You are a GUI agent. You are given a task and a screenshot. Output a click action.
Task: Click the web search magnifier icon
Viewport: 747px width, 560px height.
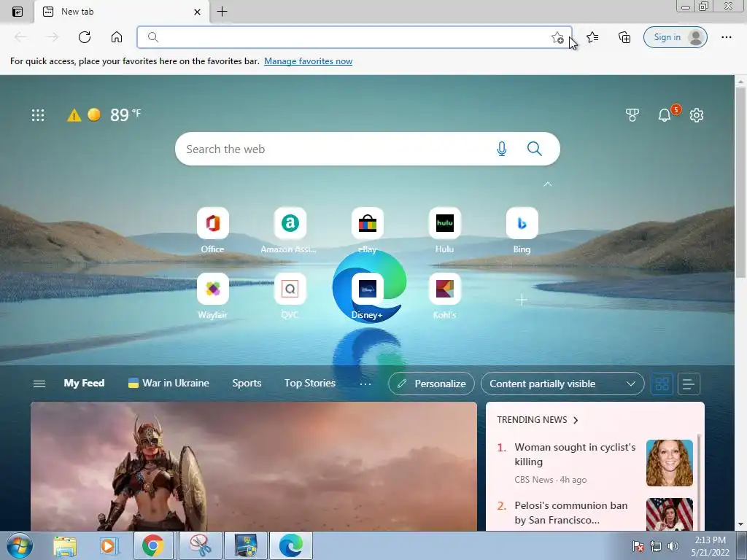(535, 149)
